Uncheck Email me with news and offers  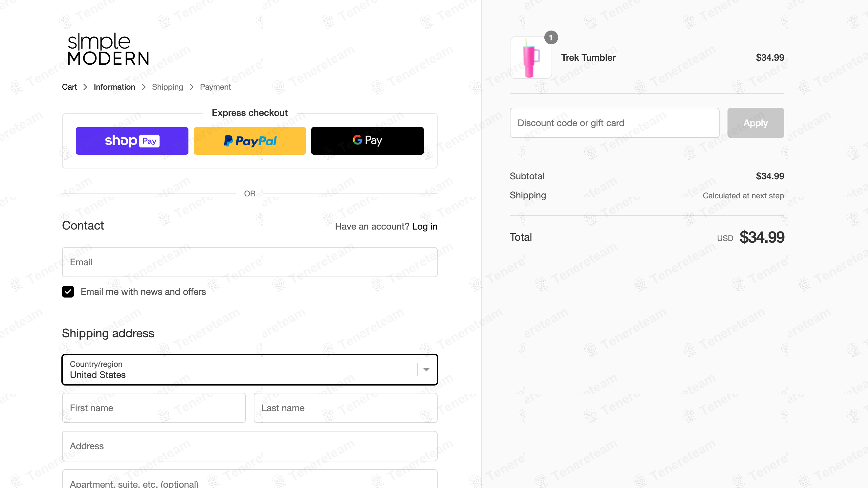[68, 292]
